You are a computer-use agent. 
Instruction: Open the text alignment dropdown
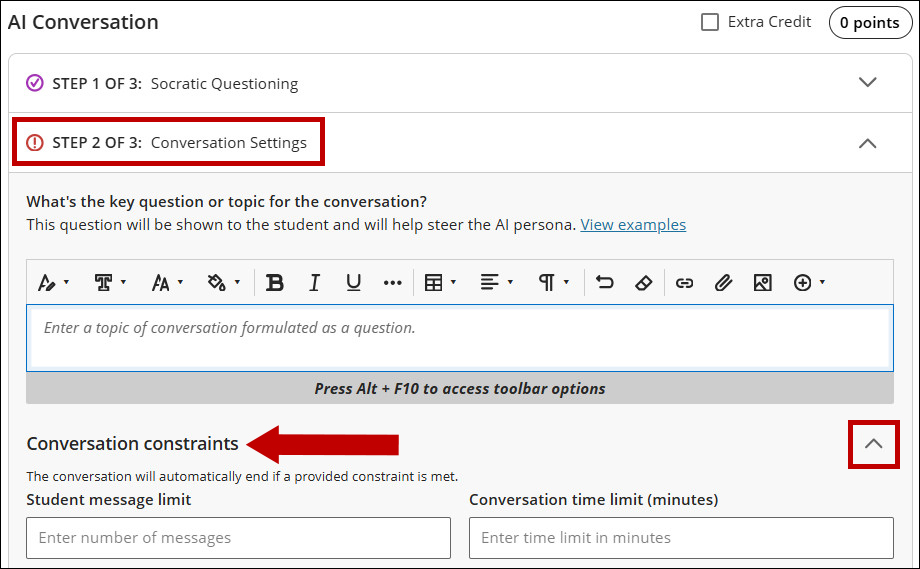click(x=496, y=283)
